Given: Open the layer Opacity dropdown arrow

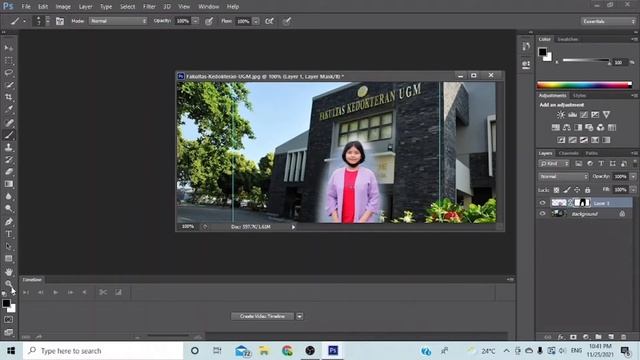Looking at the screenshot, I should [x=633, y=177].
